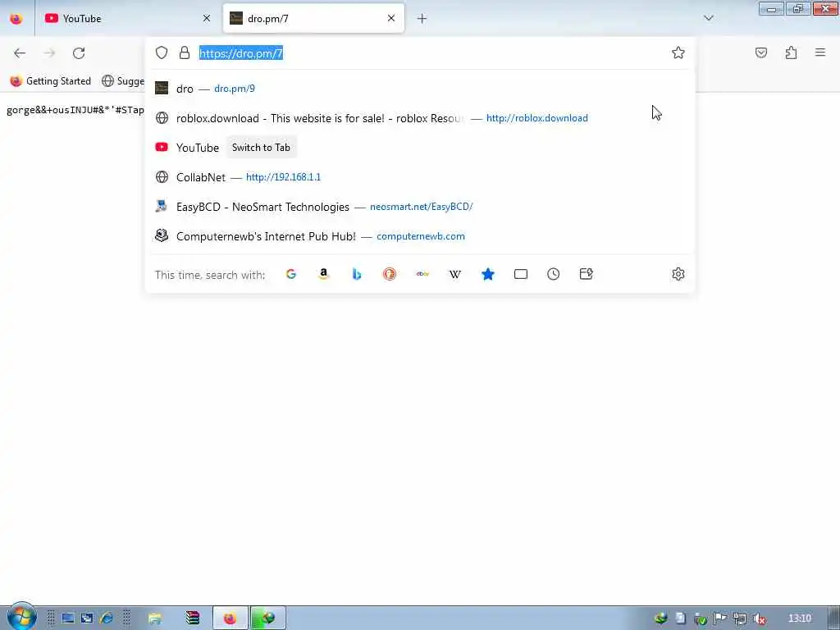Bookmark this page with the star
The image size is (840, 630).
[x=678, y=52]
